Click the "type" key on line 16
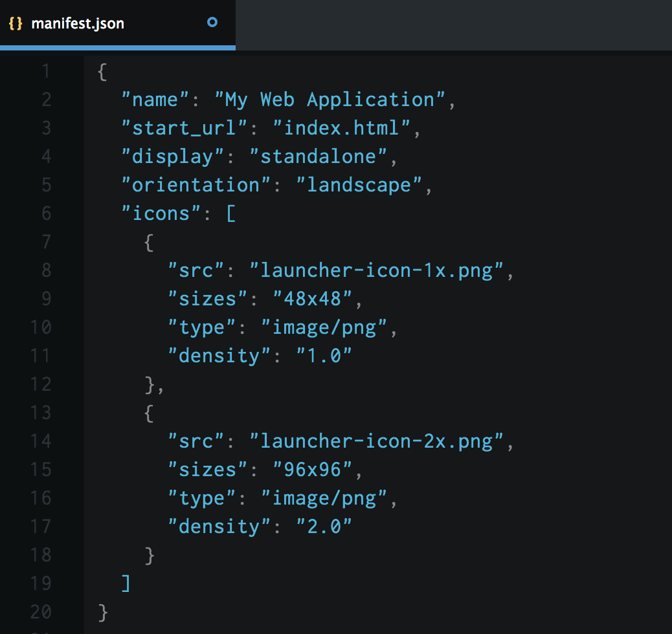 point(201,498)
